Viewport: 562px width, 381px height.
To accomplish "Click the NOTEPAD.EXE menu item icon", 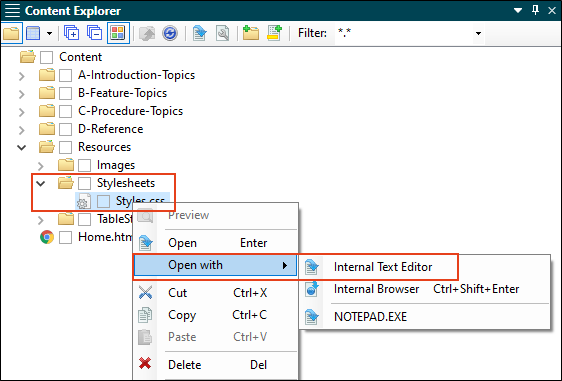I will click(x=311, y=317).
